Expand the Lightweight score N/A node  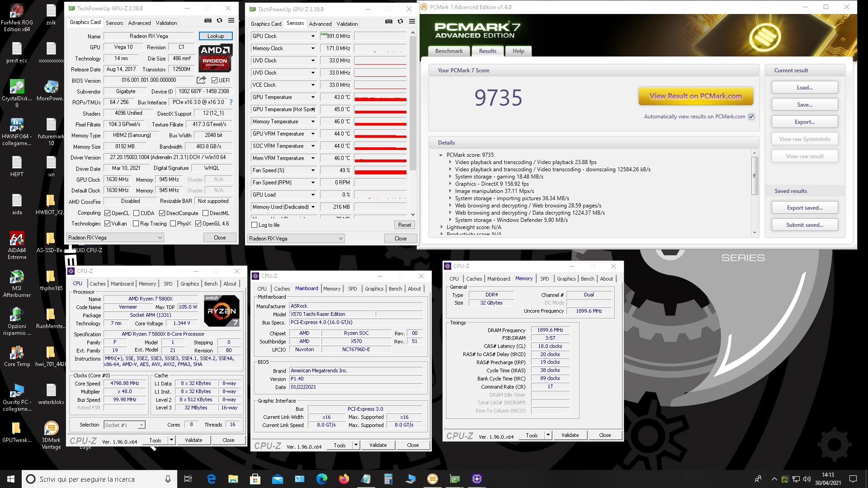click(442, 227)
